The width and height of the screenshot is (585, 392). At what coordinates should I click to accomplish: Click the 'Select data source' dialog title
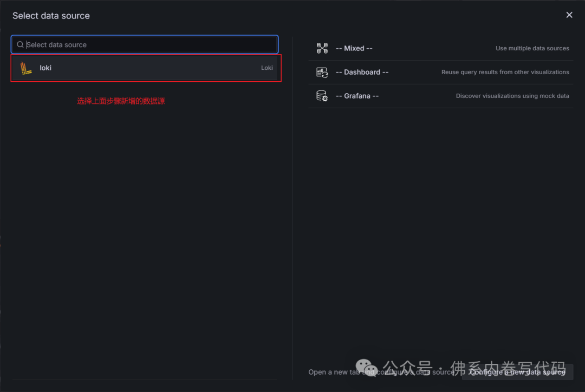tap(51, 16)
